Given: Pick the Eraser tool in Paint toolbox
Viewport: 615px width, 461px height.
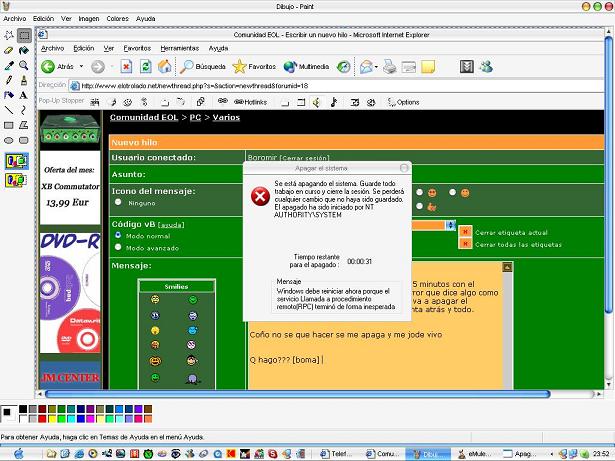Looking at the screenshot, I should point(9,50).
